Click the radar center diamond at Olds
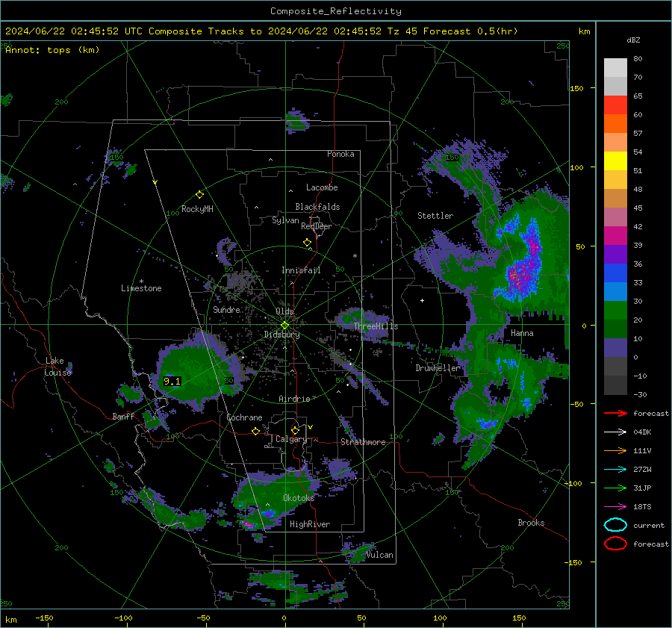Screen dimensions: 672x628 click(285, 325)
